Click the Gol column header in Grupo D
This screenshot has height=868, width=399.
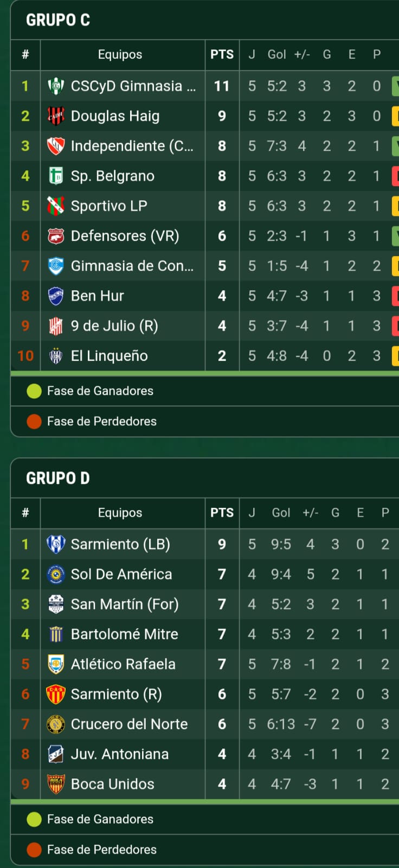[x=281, y=513]
